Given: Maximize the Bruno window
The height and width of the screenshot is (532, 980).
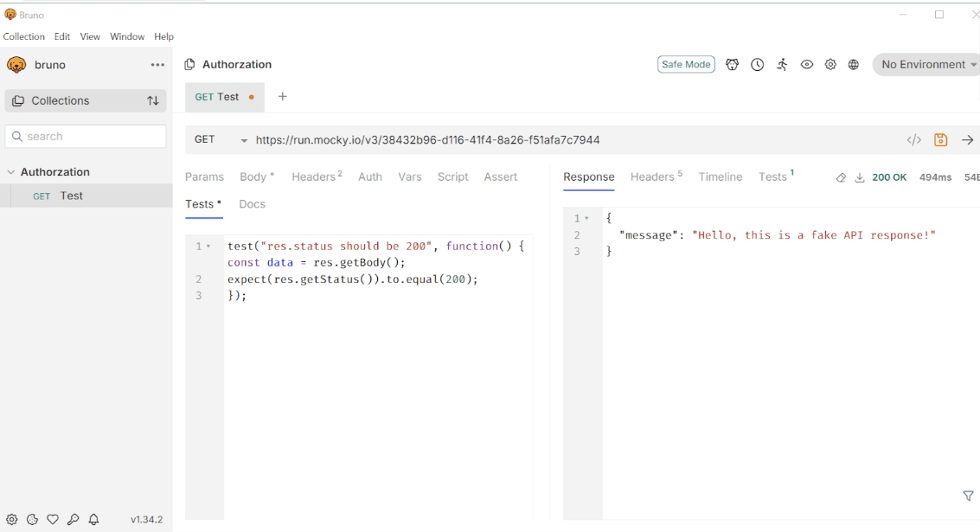Looking at the screenshot, I should 938,15.
